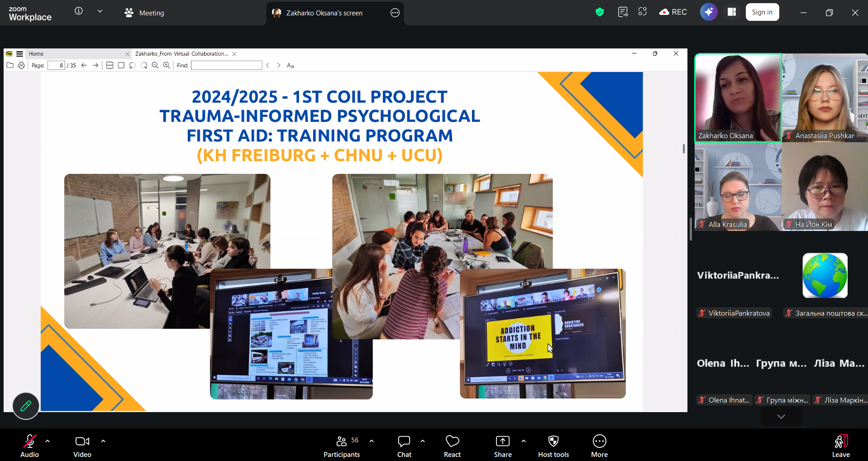
Task: Expand the Share options caret
Action: click(524, 441)
